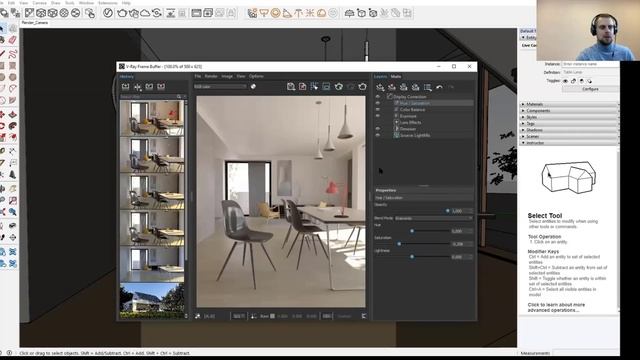The height and width of the screenshot is (360, 640).
Task: Expand the Tags tray panel
Action: click(568, 123)
